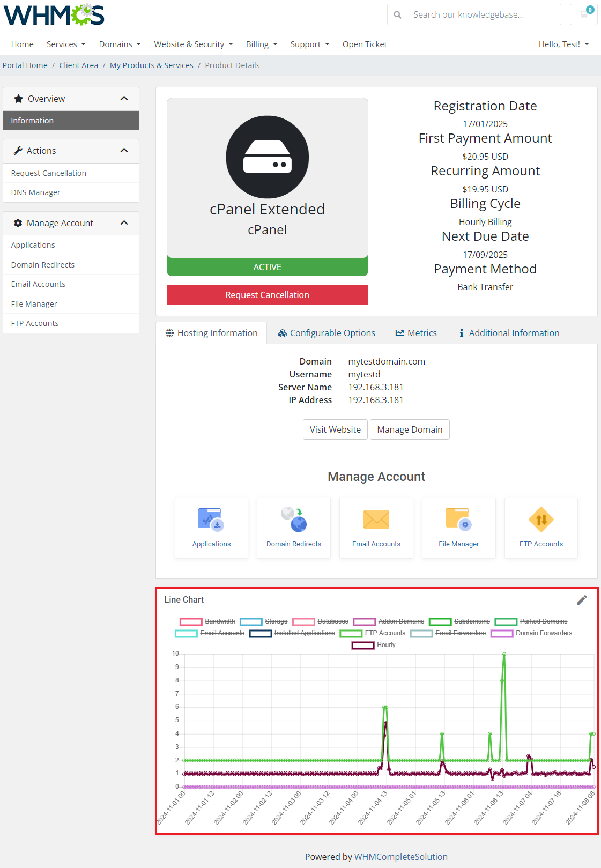Switch to the Metrics tab
This screenshot has height=868, width=601.
tap(416, 333)
